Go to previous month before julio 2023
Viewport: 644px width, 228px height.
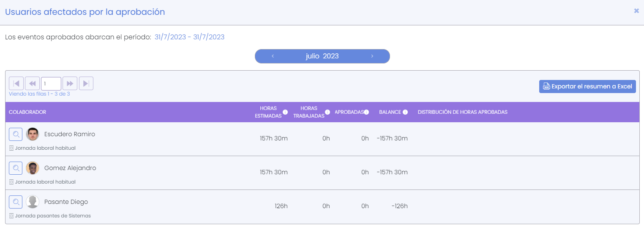[x=273, y=56]
